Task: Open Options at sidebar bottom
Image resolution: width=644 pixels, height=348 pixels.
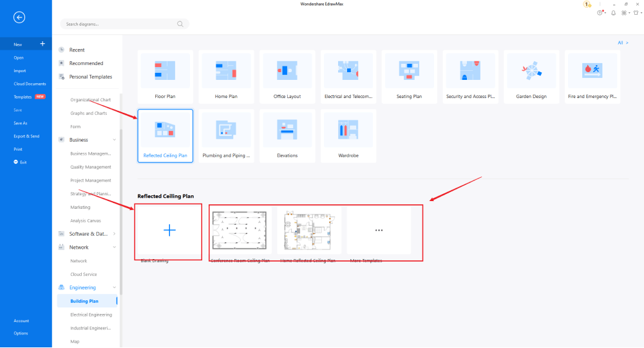Action: 21,333
